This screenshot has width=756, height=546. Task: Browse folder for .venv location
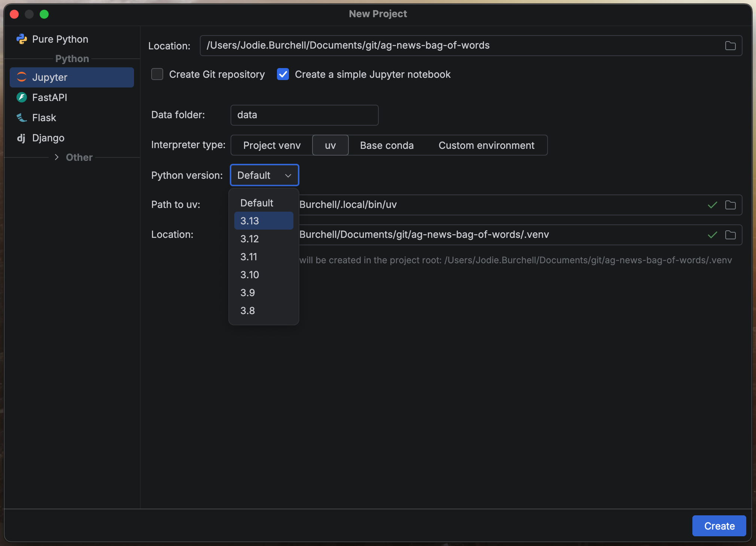click(730, 235)
